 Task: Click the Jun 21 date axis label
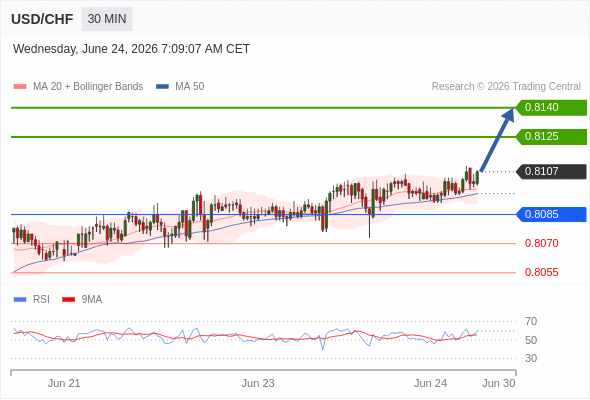(64, 383)
